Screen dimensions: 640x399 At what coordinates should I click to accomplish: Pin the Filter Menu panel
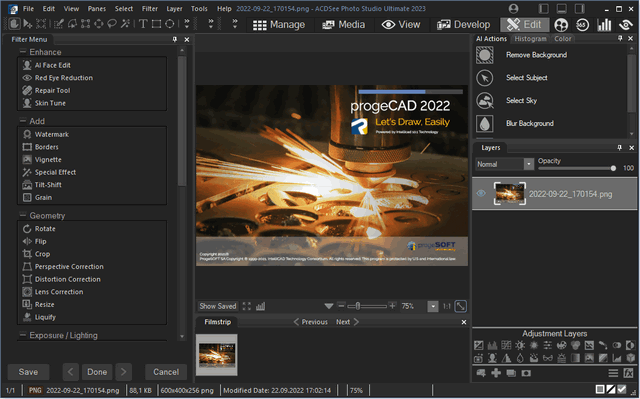(x=175, y=39)
